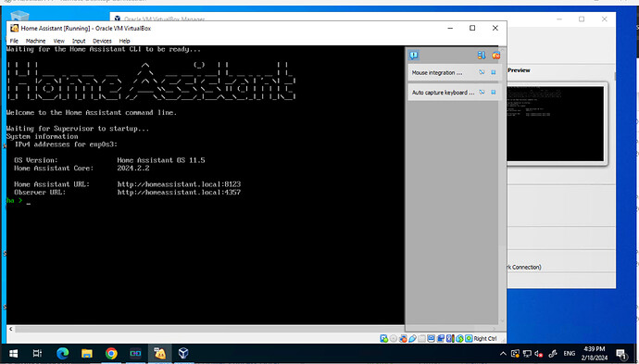639x364 pixels.
Task: Click the display status icon
Action: tap(432, 338)
